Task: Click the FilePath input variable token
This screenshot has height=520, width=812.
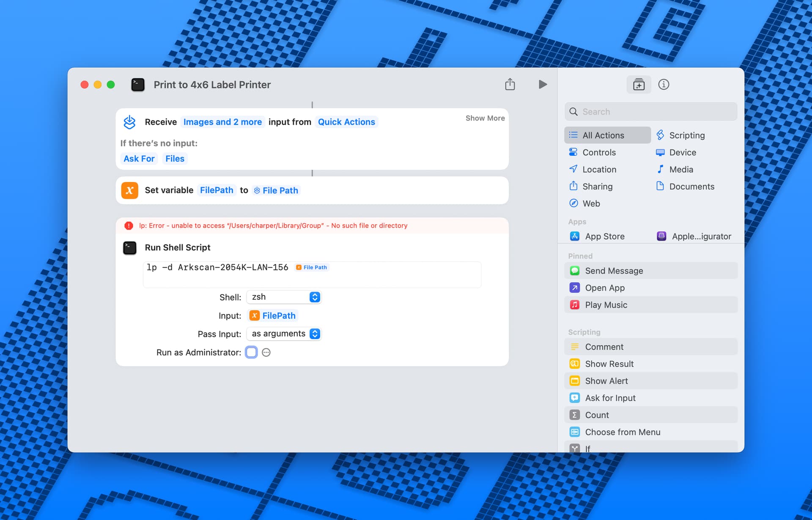Action: point(273,316)
